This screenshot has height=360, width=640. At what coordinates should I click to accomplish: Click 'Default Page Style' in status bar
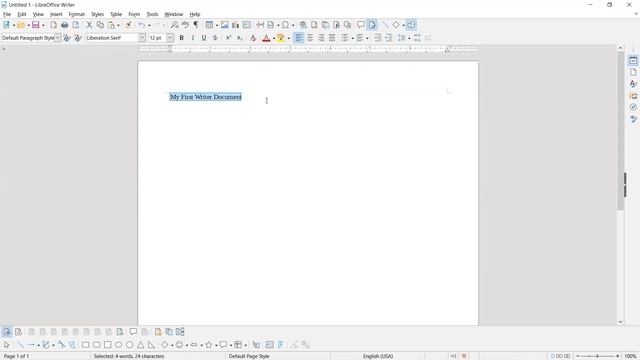click(249, 356)
